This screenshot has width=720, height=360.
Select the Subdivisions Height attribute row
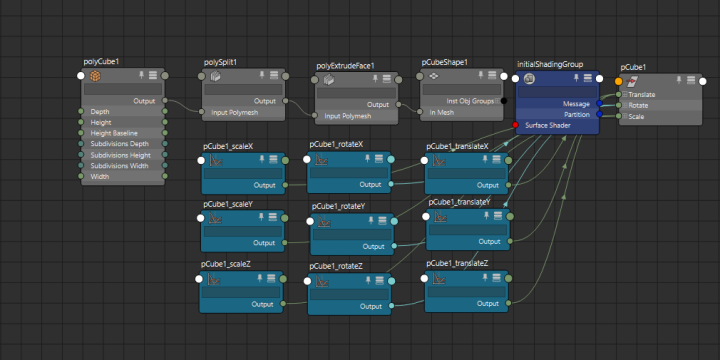[x=123, y=155]
